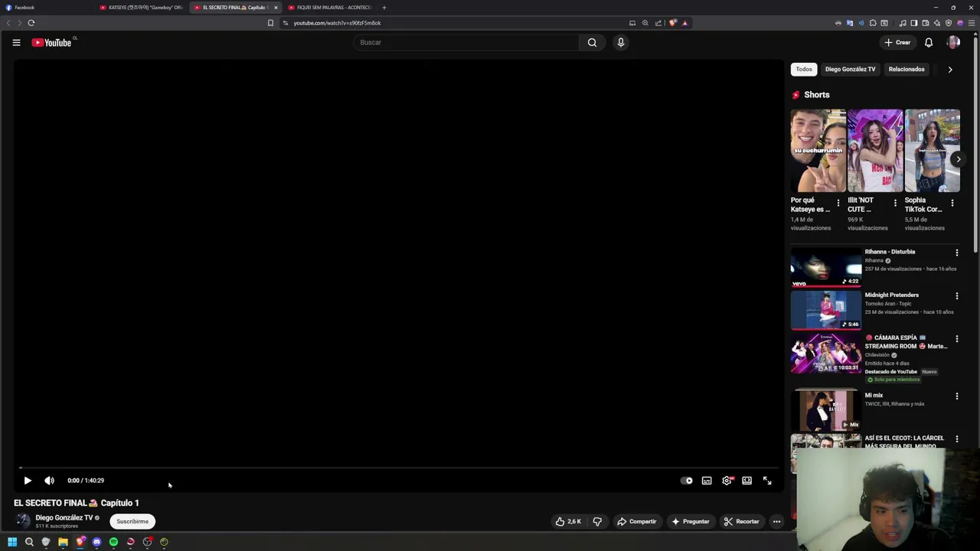Open the Sophia TikTok short
This screenshot has height=551, width=980.
[932, 151]
